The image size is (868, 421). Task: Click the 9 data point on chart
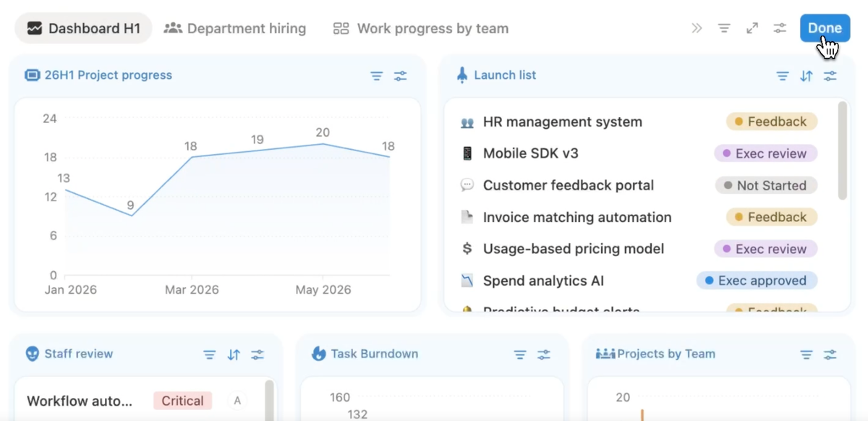coord(131,216)
